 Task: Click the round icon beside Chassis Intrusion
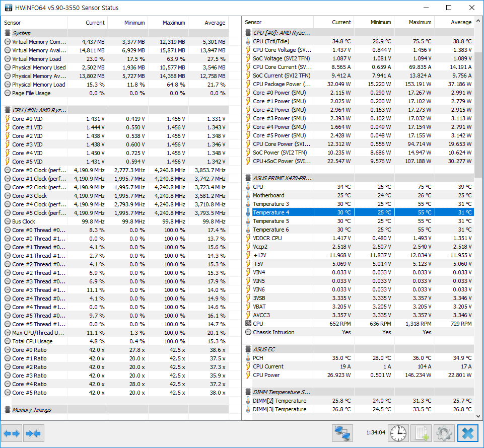tap(248, 332)
